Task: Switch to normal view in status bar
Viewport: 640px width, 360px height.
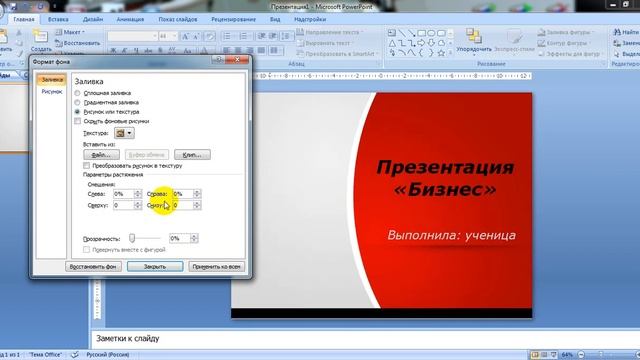Action: tap(535, 355)
